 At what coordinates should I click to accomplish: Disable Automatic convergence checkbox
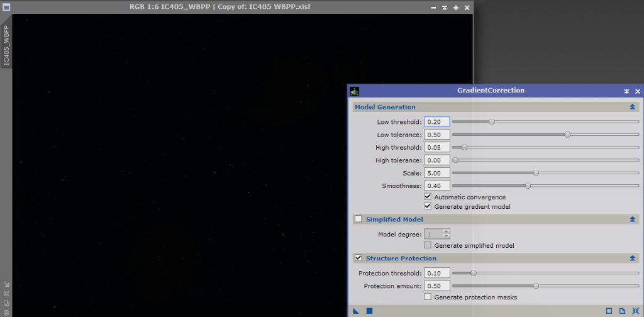coord(428,197)
